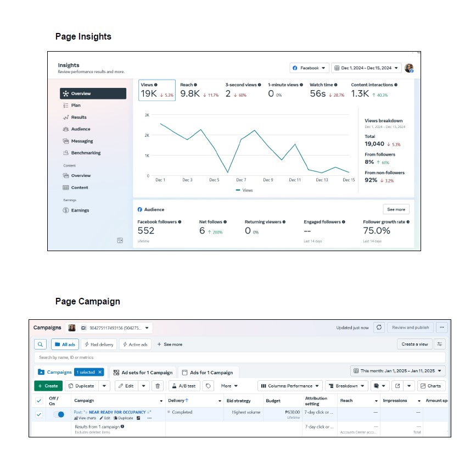Uncheck the NEAR READY FOR OCCUPANCY row checkbox
Image resolution: width=476 pixels, height=466 pixels.
[39, 415]
